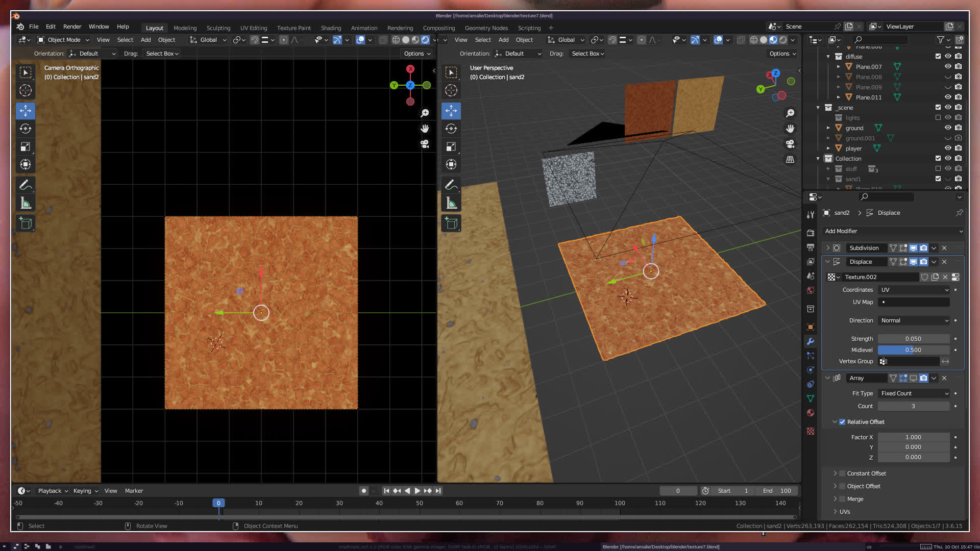Screen dimensions: 980x551
Task: Expand the Subdivision modifier panel
Action: click(x=828, y=248)
